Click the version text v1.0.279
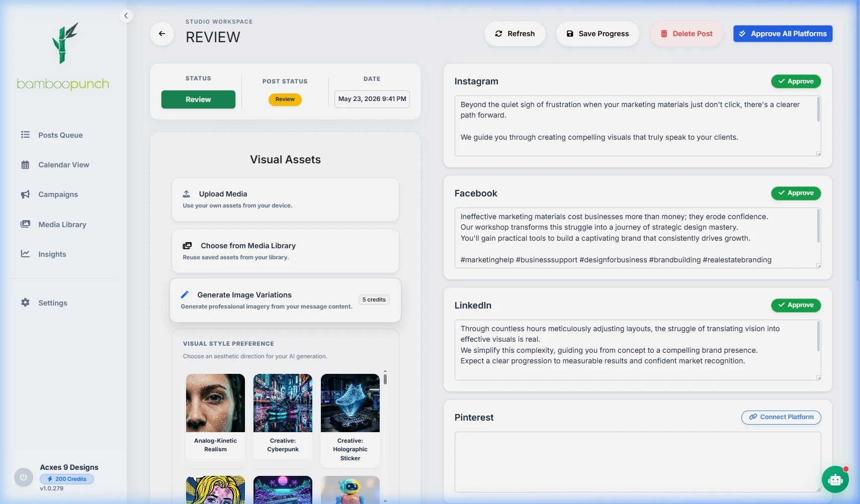 point(52,488)
